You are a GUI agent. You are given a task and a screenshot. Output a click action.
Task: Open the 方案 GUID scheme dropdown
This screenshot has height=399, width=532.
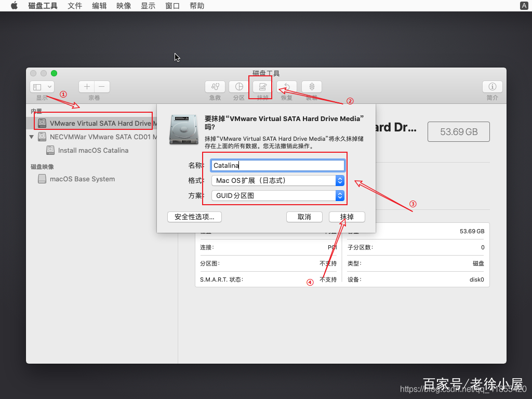click(277, 195)
